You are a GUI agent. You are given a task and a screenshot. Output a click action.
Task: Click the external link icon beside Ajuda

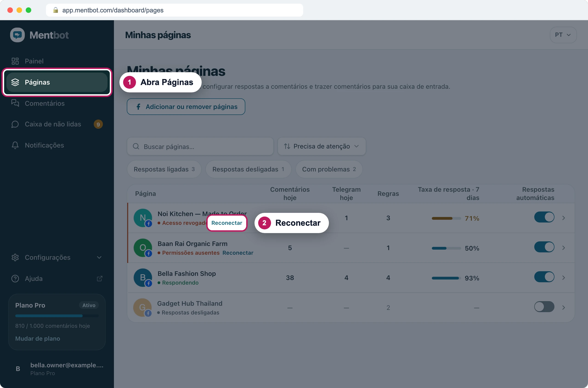coord(99,279)
